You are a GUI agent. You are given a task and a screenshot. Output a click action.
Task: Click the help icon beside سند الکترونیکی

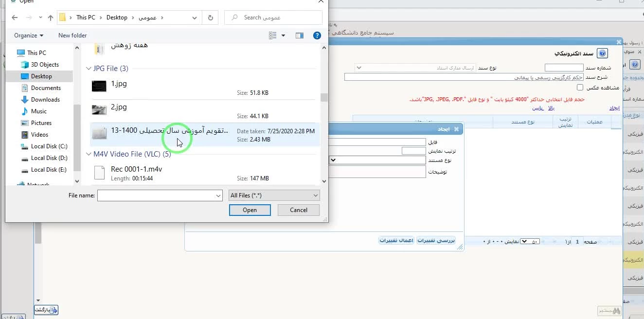602,53
